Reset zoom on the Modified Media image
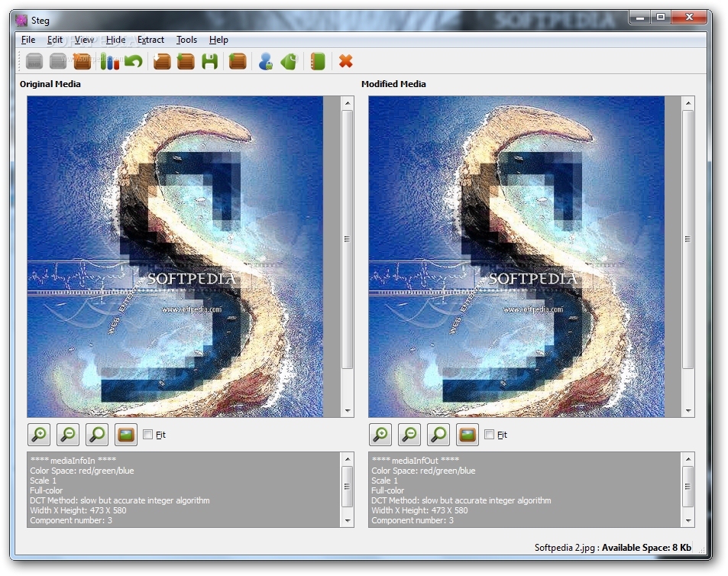 point(438,435)
